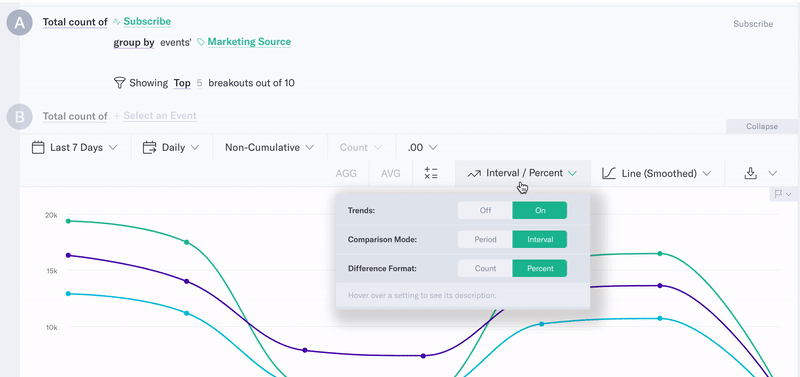The height and width of the screenshot is (377, 800).
Task: Open the Last 7 Days dropdown
Action: 74,147
